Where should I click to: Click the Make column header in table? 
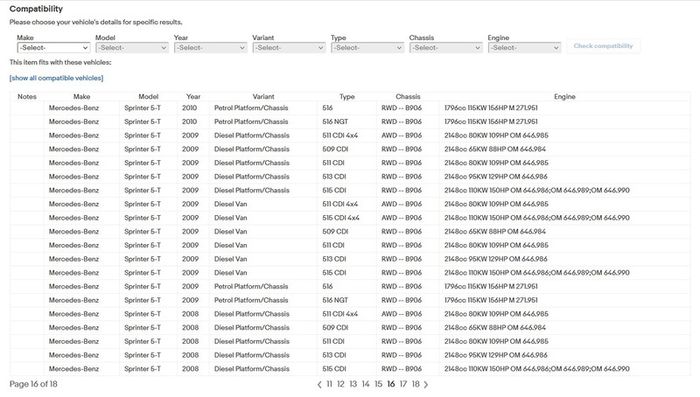click(82, 96)
